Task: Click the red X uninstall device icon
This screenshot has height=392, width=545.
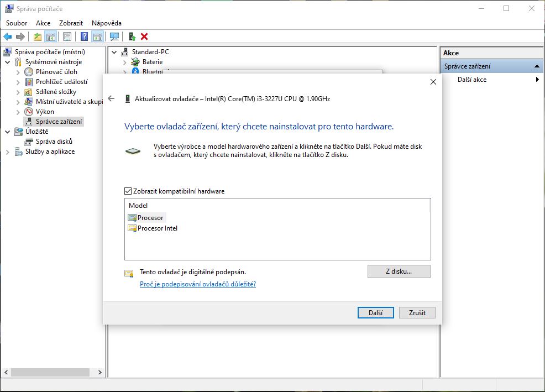Action: pos(144,36)
